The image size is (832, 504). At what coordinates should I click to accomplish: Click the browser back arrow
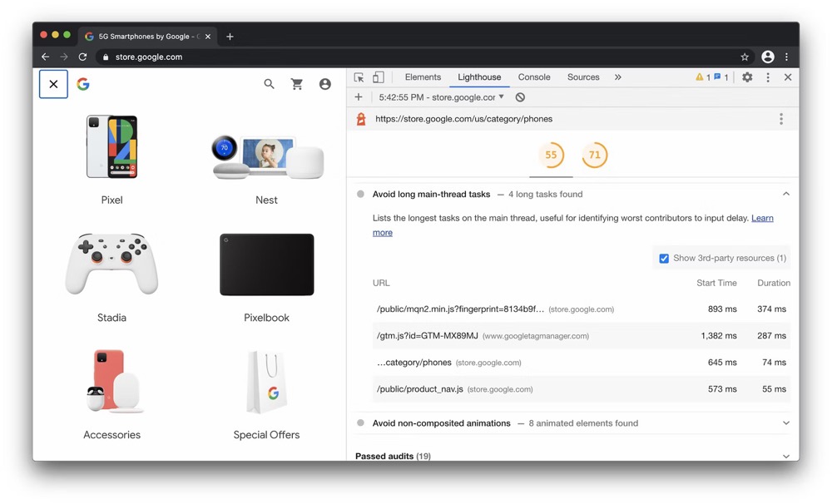45,57
